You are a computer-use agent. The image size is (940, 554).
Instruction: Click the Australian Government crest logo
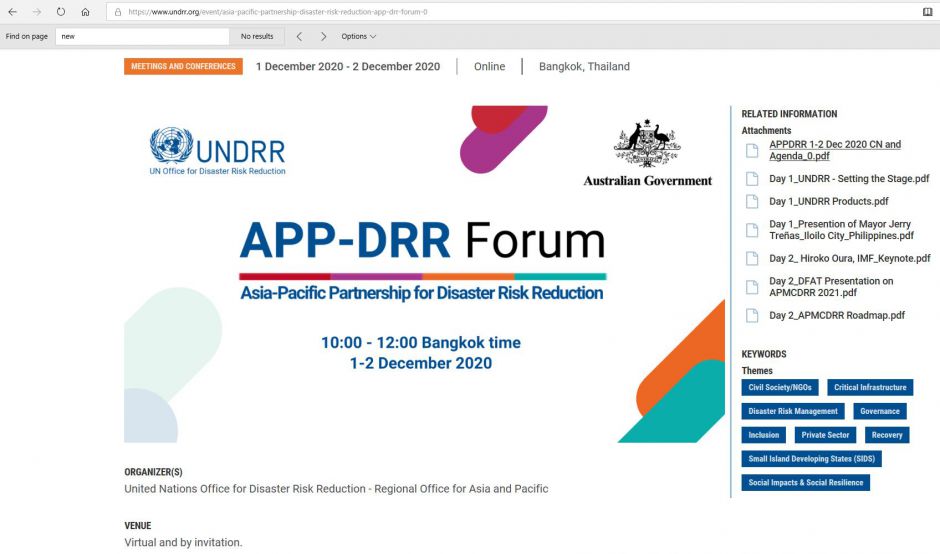click(647, 153)
